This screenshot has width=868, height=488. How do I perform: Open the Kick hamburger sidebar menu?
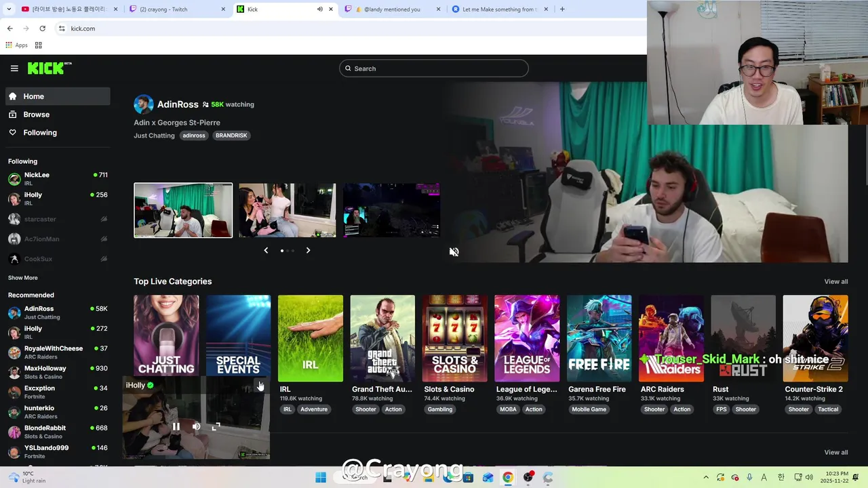click(x=14, y=68)
